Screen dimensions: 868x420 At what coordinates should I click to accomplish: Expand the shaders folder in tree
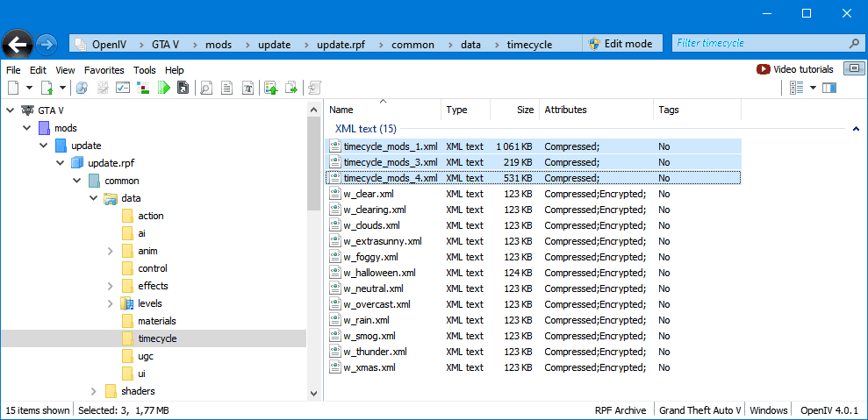pos(94,391)
